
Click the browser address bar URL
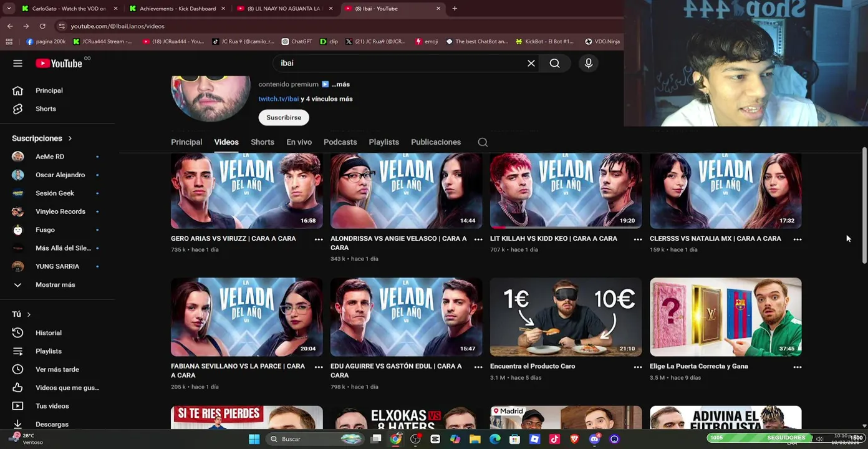pos(117,26)
